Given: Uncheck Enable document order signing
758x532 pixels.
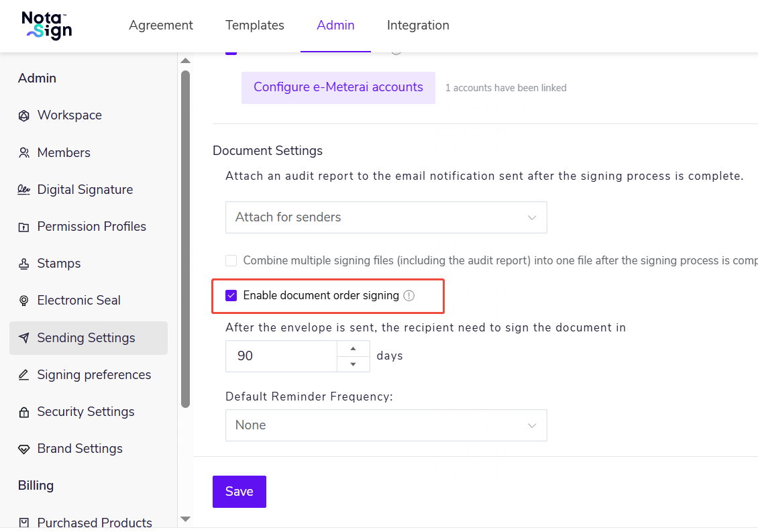Looking at the screenshot, I should pyautogui.click(x=231, y=295).
